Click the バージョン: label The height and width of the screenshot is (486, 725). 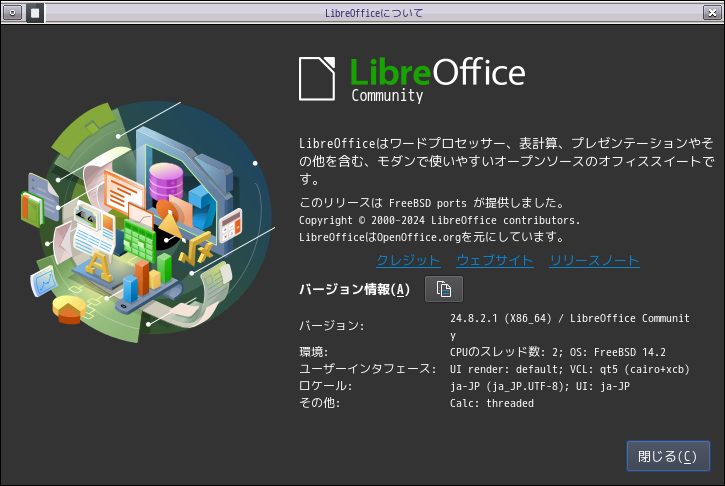coord(332,326)
